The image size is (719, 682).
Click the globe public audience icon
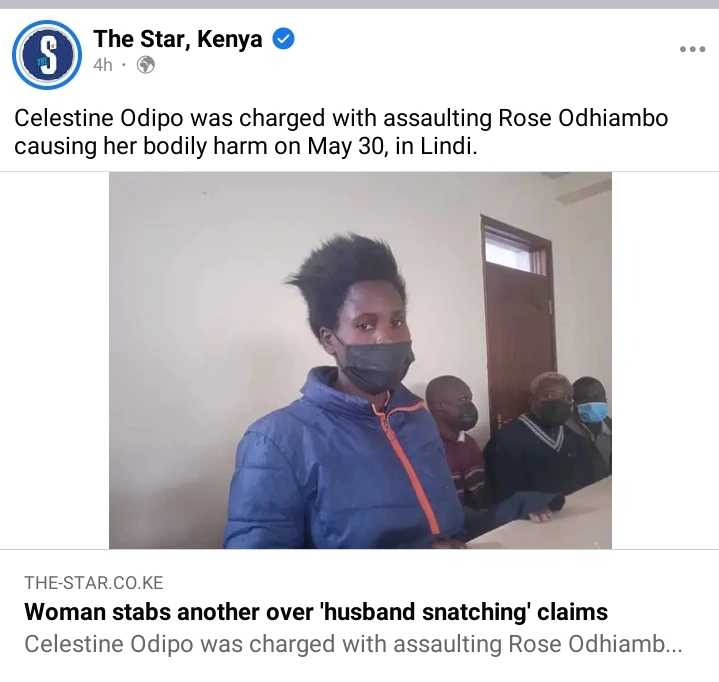(146, 65)
